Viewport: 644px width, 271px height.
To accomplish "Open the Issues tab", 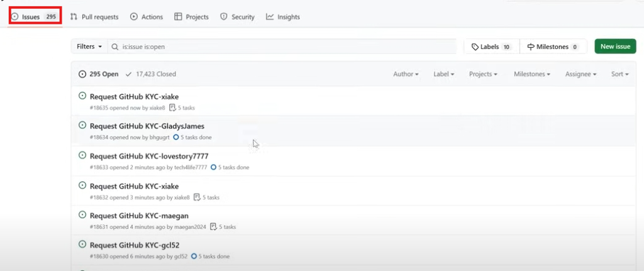I will [x=35, y=17].
